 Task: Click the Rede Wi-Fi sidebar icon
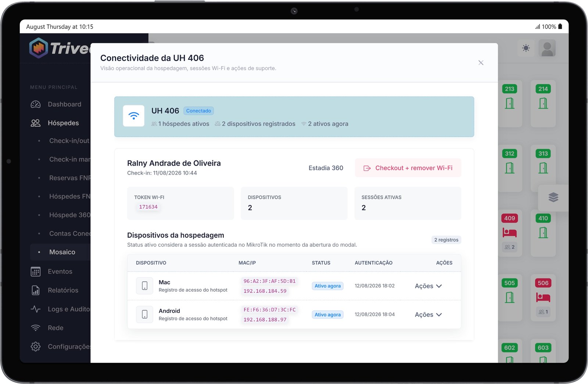pyautogui.click(x=36, y=328)
